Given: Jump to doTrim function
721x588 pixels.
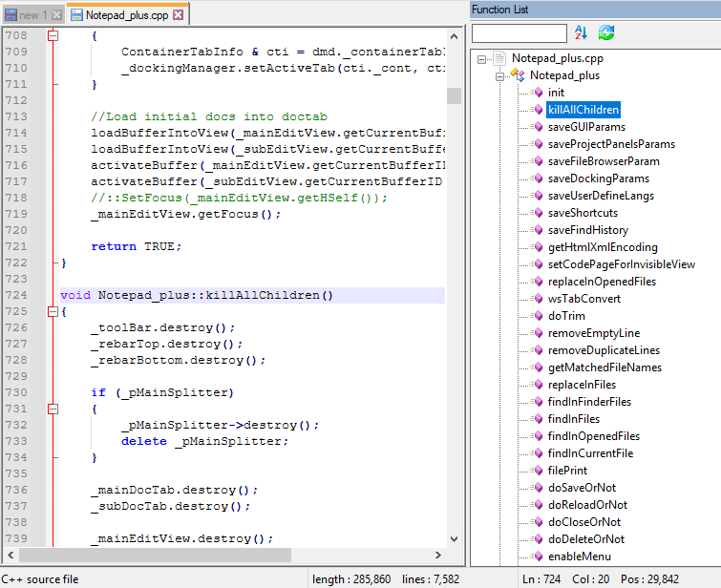Looking at the screenshot, I should [x=566, y=316].
